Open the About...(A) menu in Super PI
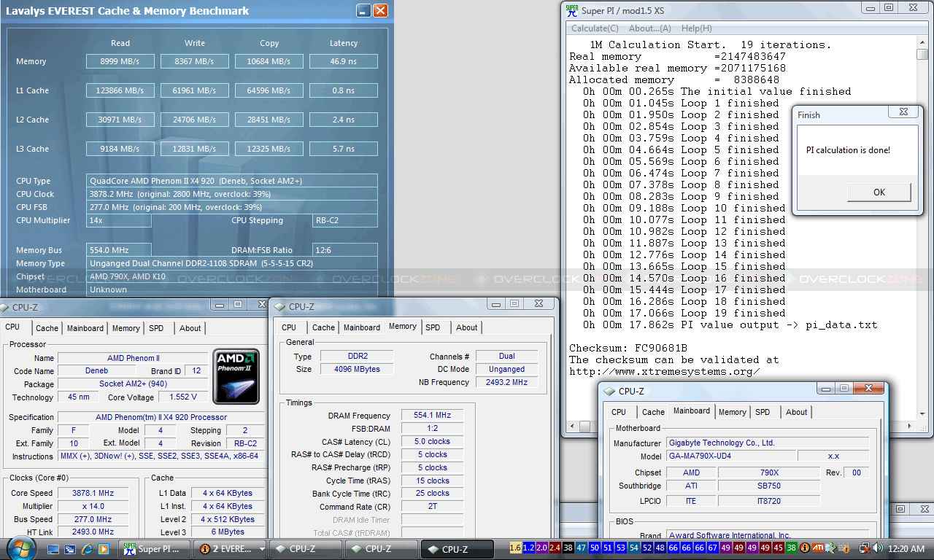Screen dimensions: 934x560 click(649, 28)
